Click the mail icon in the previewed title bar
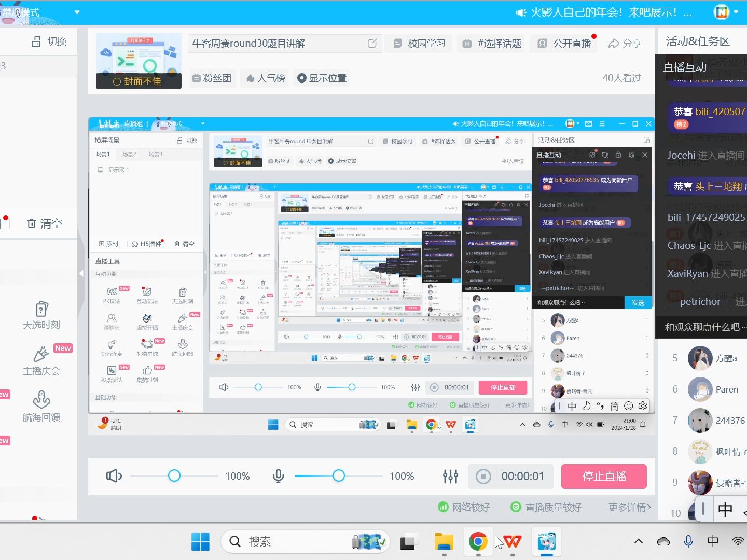 (x=588, y=123)
